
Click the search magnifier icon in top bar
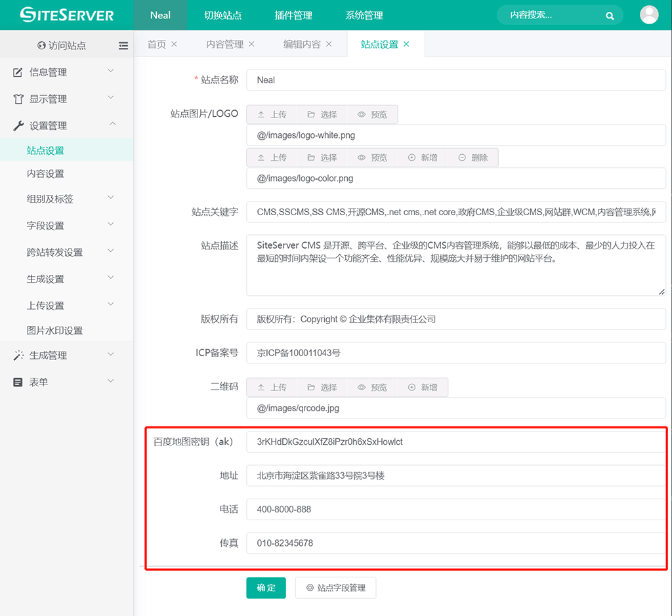coord(610,16)
